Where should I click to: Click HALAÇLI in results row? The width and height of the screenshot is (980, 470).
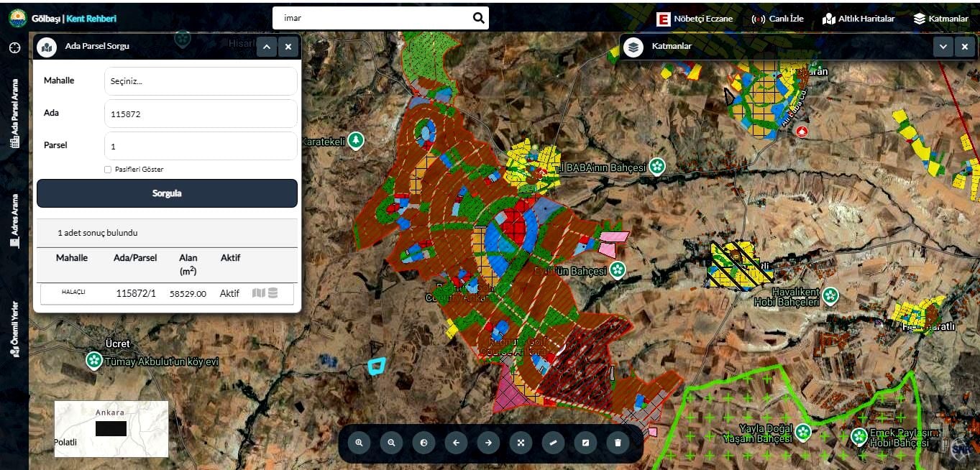[73, 292]
